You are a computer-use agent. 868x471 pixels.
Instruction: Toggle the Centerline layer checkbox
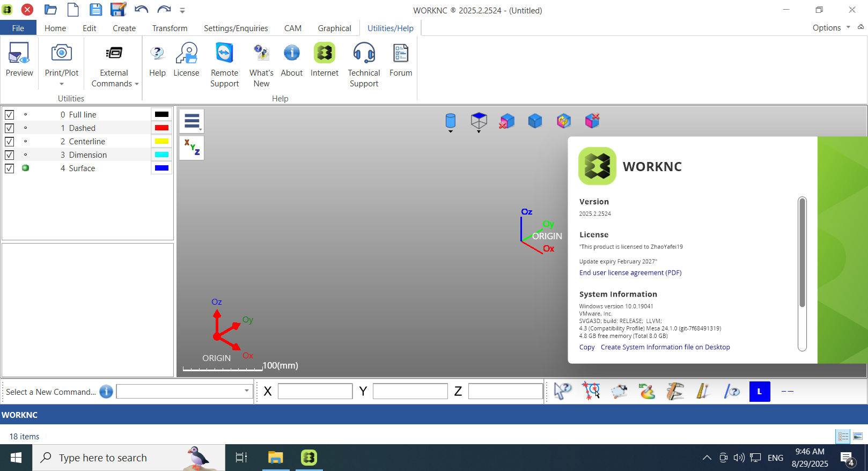point(9,142)
